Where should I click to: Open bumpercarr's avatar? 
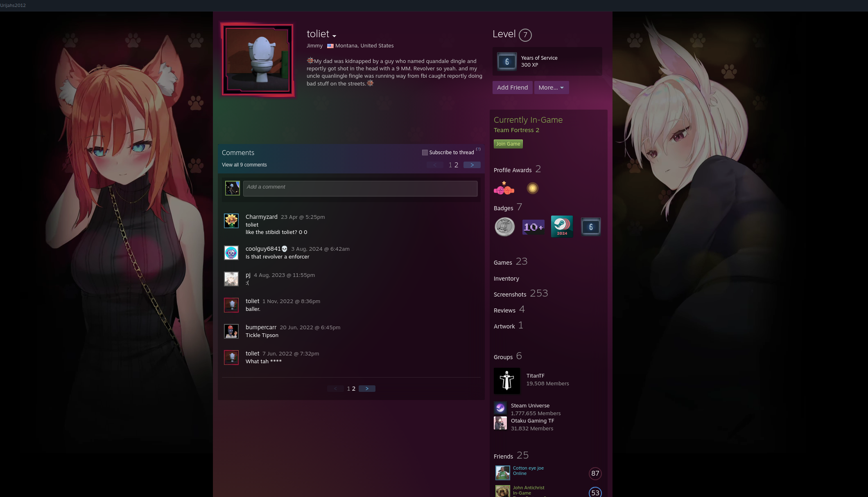click(231, 331)
